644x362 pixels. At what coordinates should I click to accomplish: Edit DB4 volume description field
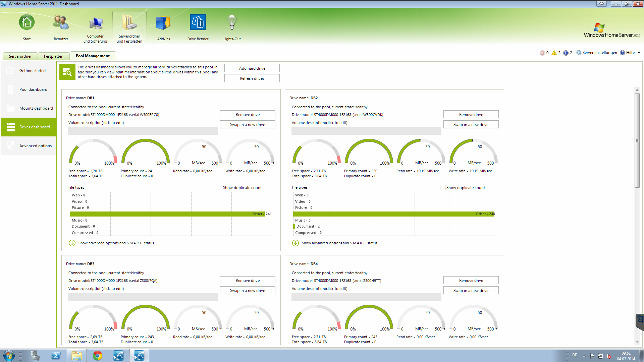pyautogui.click(x=366, y=297)
